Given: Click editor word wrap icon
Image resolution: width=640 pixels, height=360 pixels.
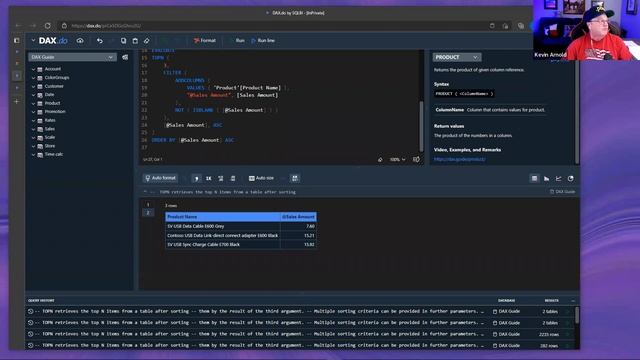Looking at the screenshot, I should coord(416,159).
